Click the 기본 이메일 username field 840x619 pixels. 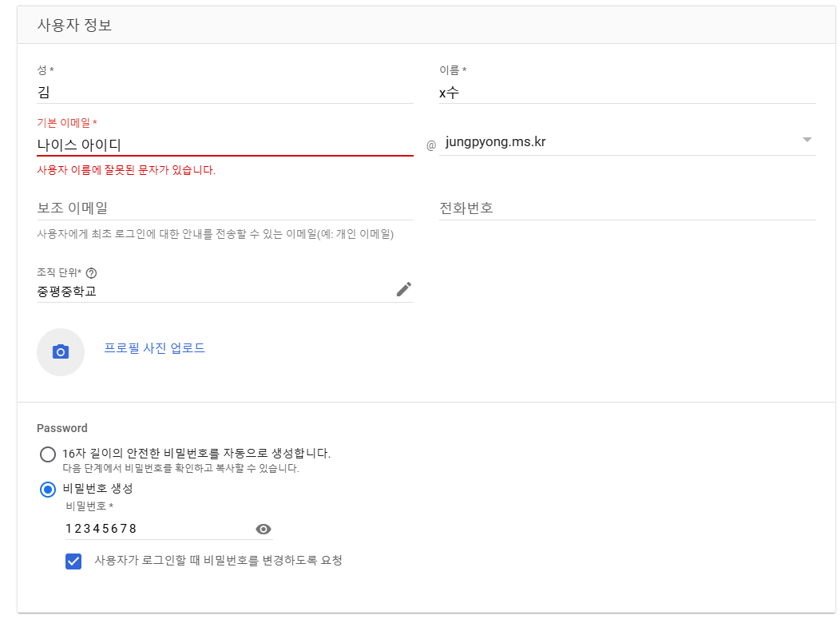coord(225,145)
